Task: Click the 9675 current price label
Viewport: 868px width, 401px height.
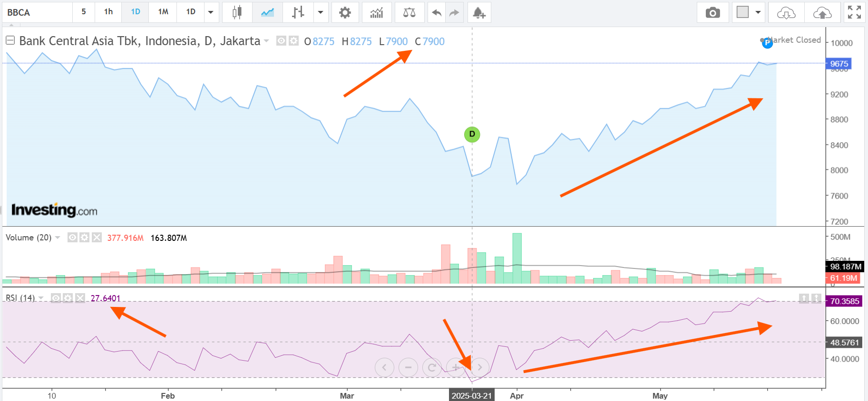Action: pos(839,64)
